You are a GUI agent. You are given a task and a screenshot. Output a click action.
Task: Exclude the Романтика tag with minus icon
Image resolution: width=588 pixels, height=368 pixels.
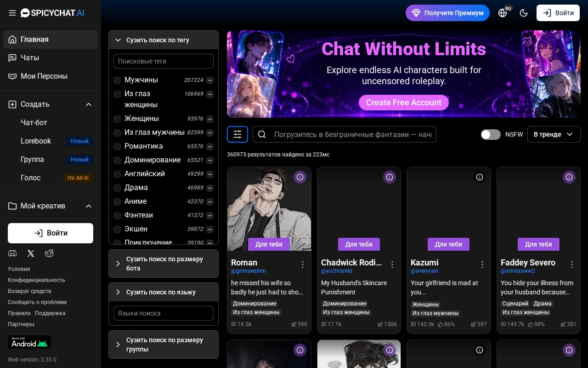(210, 147)
